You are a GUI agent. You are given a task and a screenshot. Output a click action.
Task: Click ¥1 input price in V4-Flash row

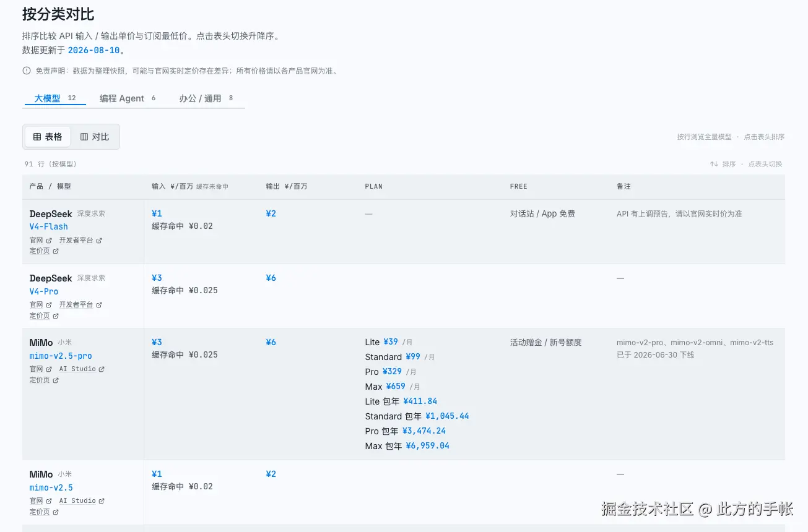pos(157,213)
